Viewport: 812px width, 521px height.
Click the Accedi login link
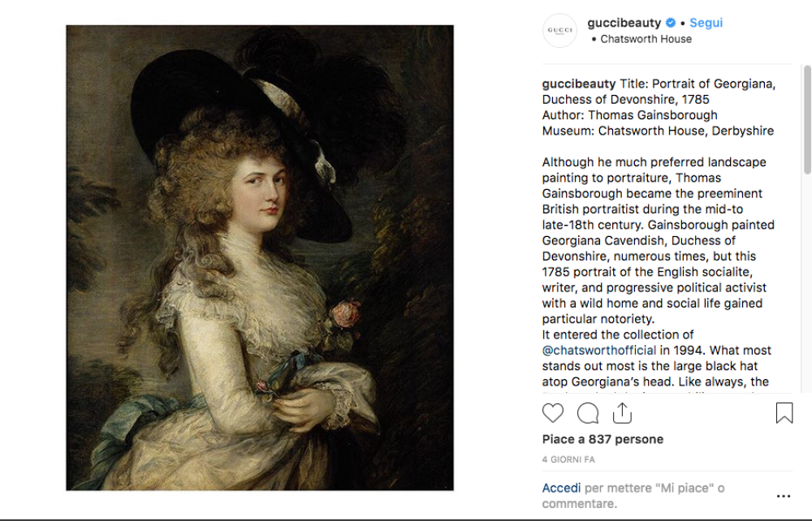(x=561, y=489)
